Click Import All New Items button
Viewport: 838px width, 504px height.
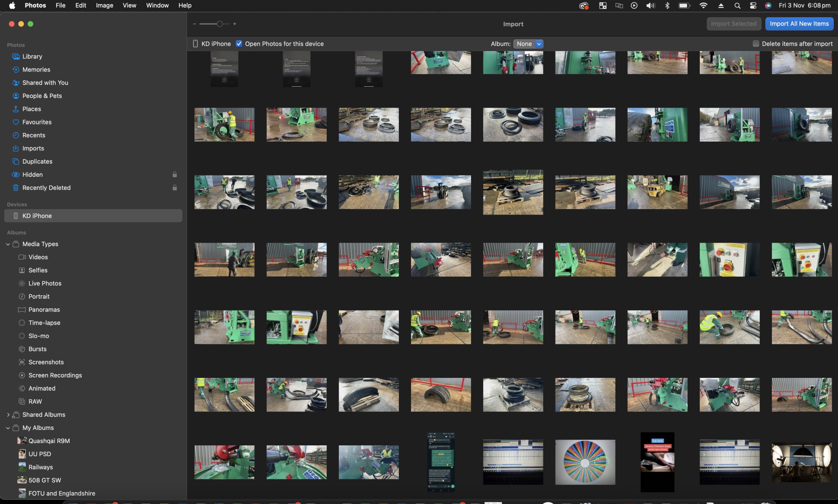click(x=799, y=24)
